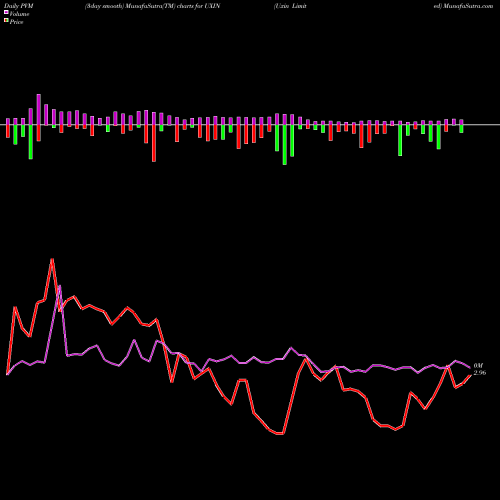Select the 'Price' legend label
The image size is (500, 500).
point(16,22)
